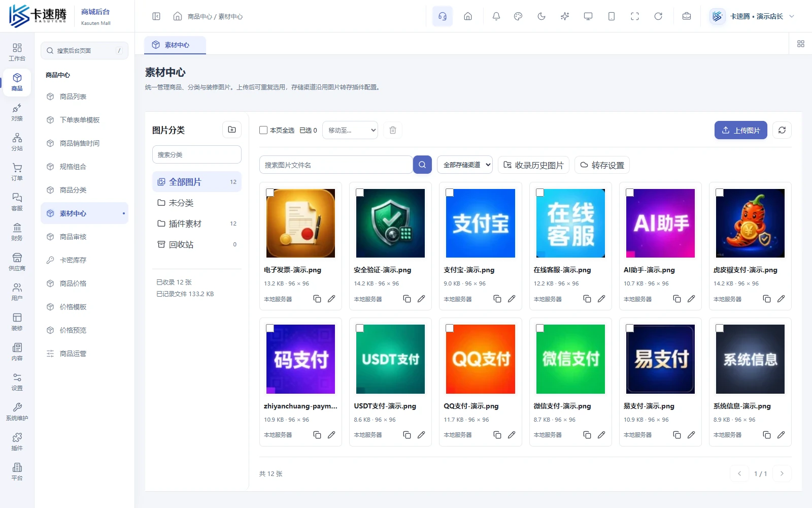Viewport: 812px width, 508px height.
Task: Edit 虎皮椒支付-演示.png pencil icon
Action: coord(781,299)
